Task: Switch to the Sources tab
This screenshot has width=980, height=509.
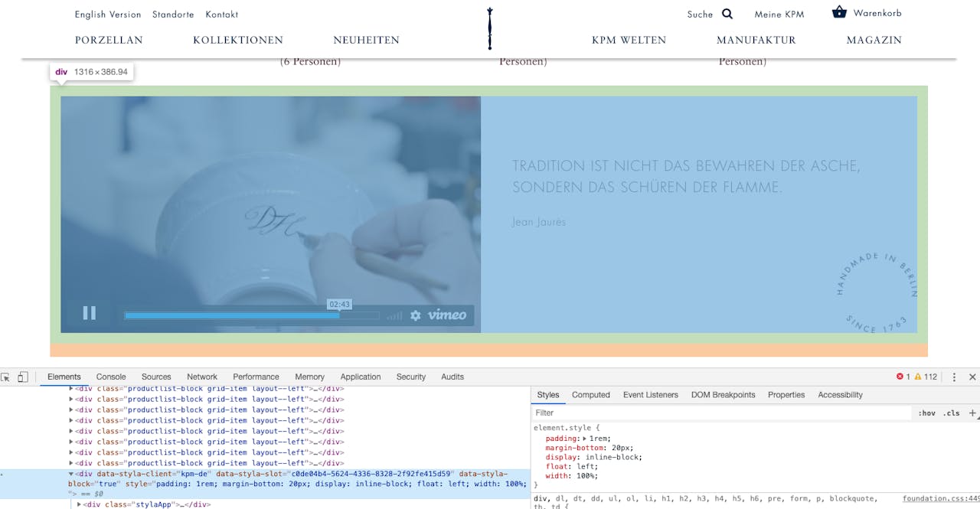Action: point(156,377)
